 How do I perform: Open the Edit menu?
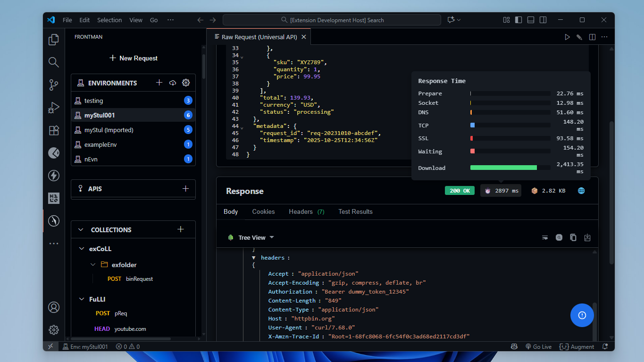[x=84, y=20]
